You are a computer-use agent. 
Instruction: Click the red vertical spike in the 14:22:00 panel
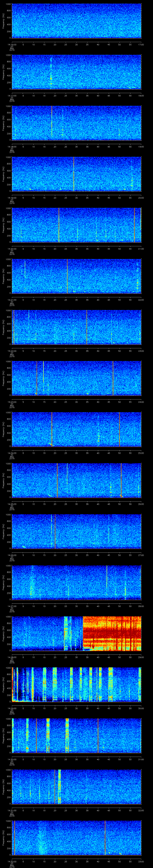87,327
